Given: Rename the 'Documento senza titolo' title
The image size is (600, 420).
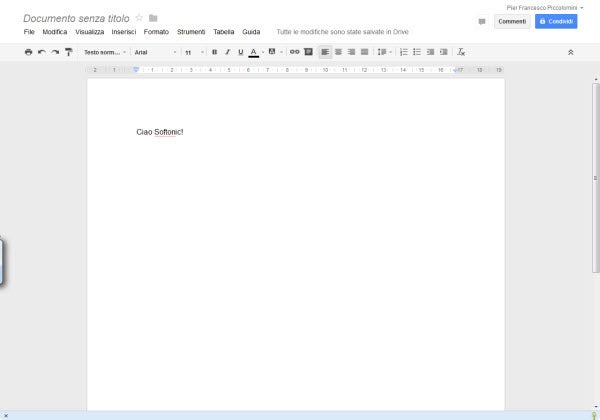Looking at the screenshot, I should click(x=76, y=18).
